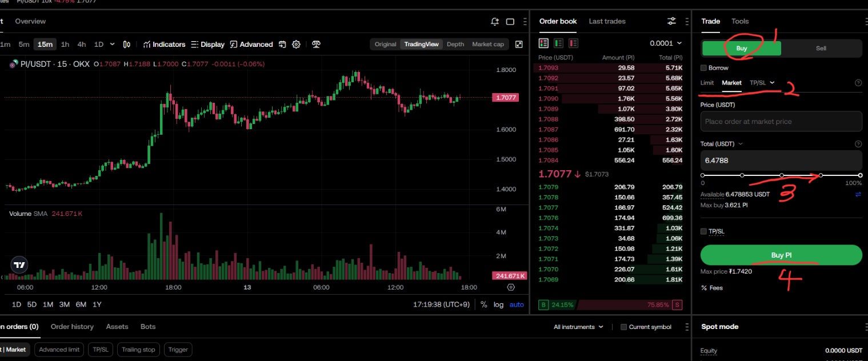Open the Assets tab
The height and width of the screenshot is (361, 868).
pyautogui.click(x=117, y=327)
